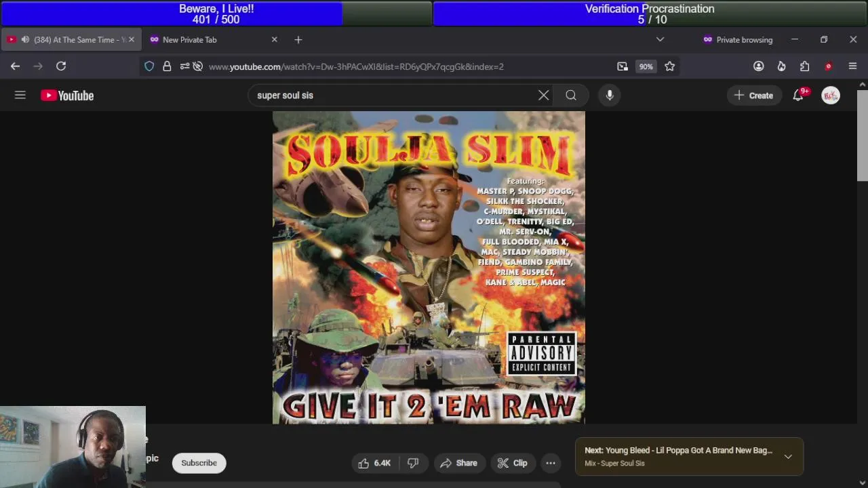Click the page vertical scrollbar

[x=862, y=135]
